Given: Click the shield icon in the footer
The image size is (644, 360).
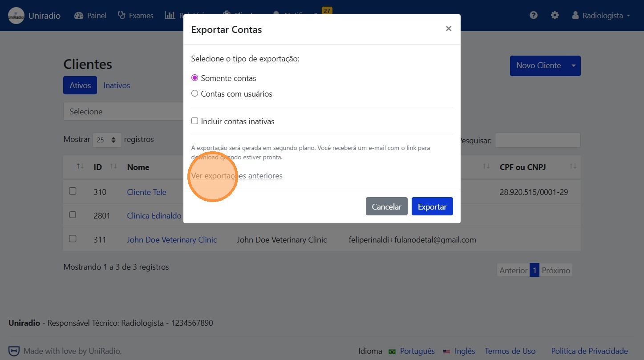Looking at the screenshot, I should tap(14, 351).
